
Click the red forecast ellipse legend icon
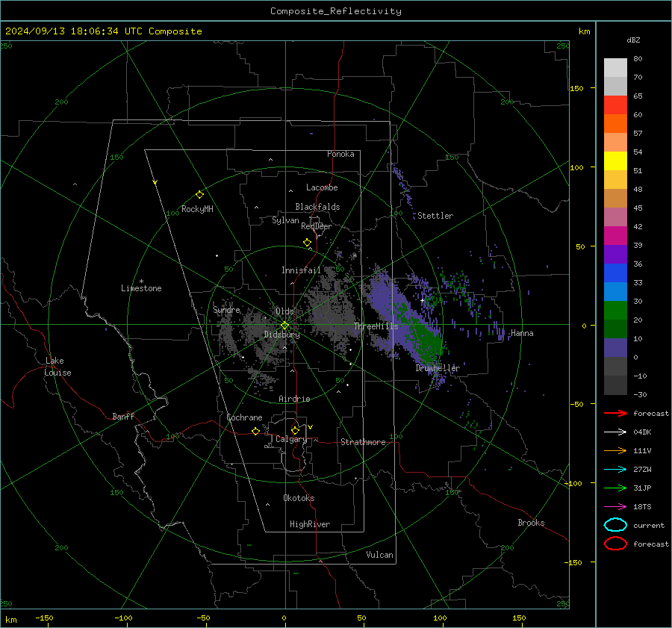pyautogui.click(x=615, y=544)
